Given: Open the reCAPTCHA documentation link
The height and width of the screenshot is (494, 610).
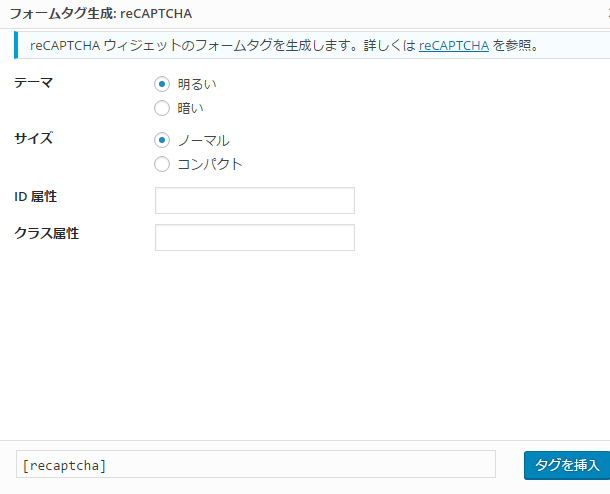Looking at the screenshot, I should 453,45.
